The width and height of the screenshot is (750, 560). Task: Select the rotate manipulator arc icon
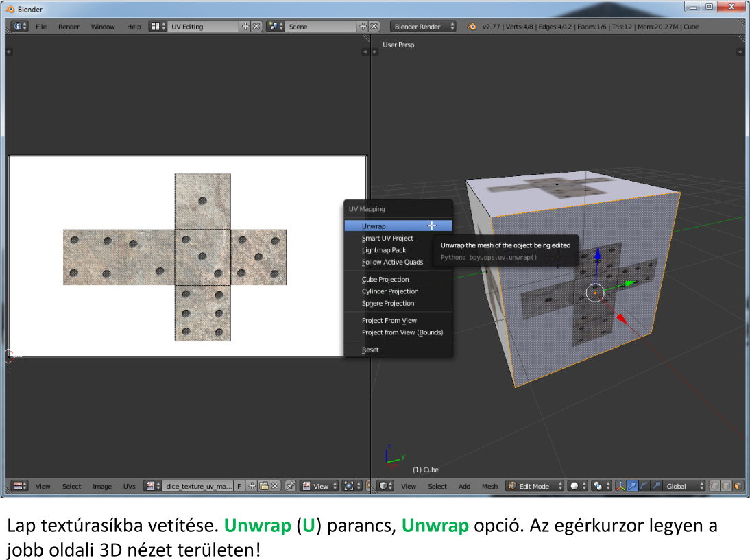pyautogui.click(x=644, y=486)
